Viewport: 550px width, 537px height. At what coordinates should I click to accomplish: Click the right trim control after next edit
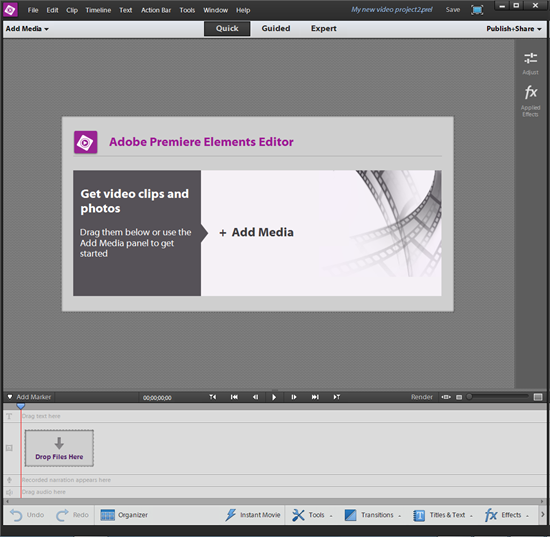tap(336, 397)
